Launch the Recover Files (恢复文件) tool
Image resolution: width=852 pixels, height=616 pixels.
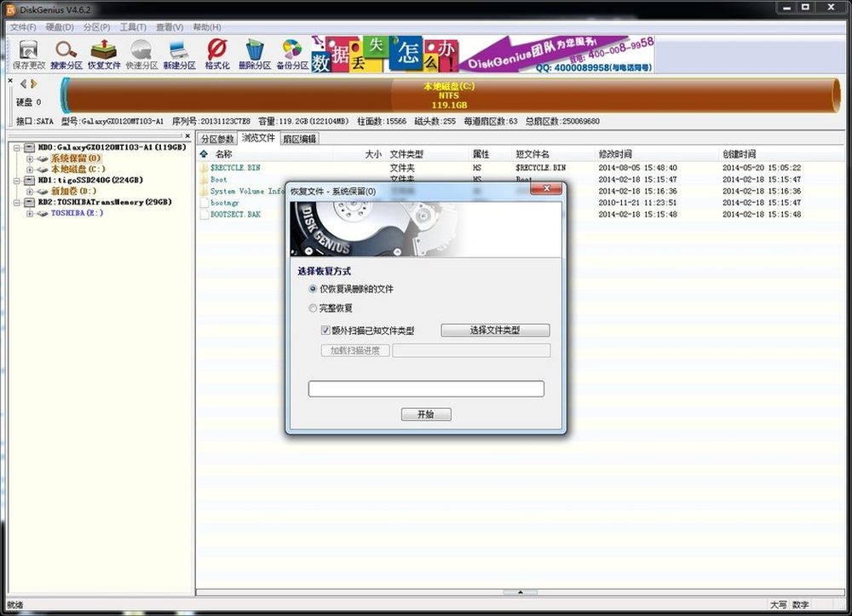point(104,55)
